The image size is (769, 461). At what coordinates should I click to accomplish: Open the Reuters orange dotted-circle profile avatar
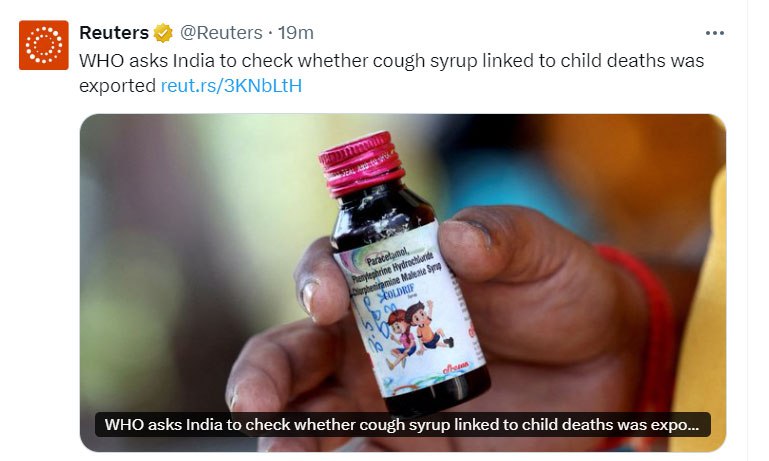coord(44,45)
